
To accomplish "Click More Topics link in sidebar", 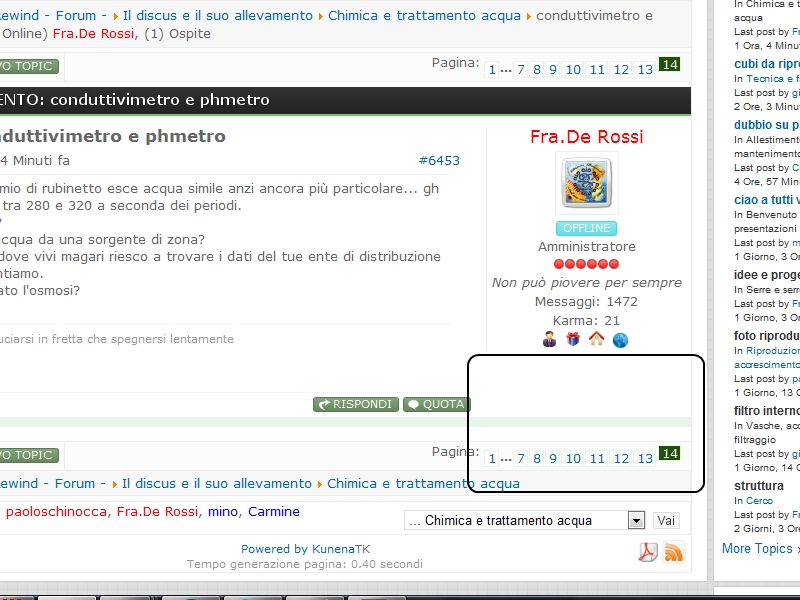I will 757,548.
